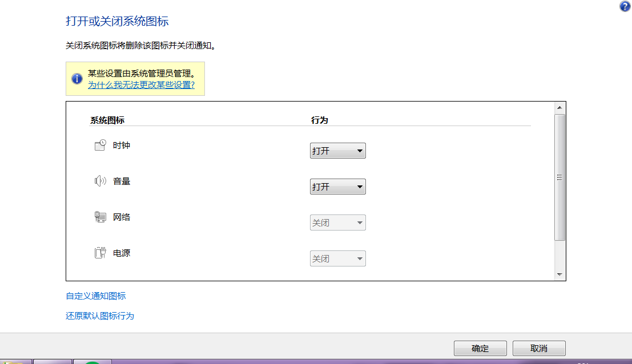The width and height of the screenshot is (632, 364).
Task: Click the power (电源) plug icon
Action: pos(100,253)
